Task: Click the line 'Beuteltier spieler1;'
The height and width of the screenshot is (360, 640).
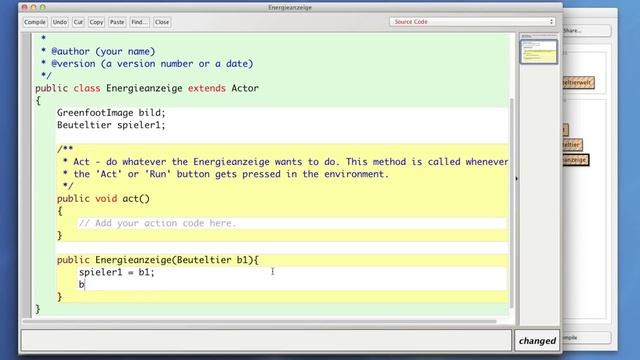Action: point(111,125)
